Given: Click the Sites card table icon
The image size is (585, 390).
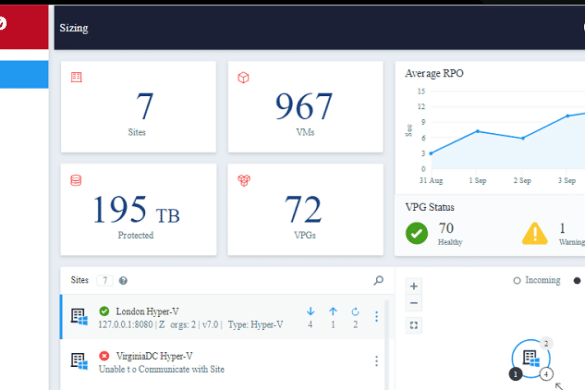Looking at the screenshot, I should (76, 77).
